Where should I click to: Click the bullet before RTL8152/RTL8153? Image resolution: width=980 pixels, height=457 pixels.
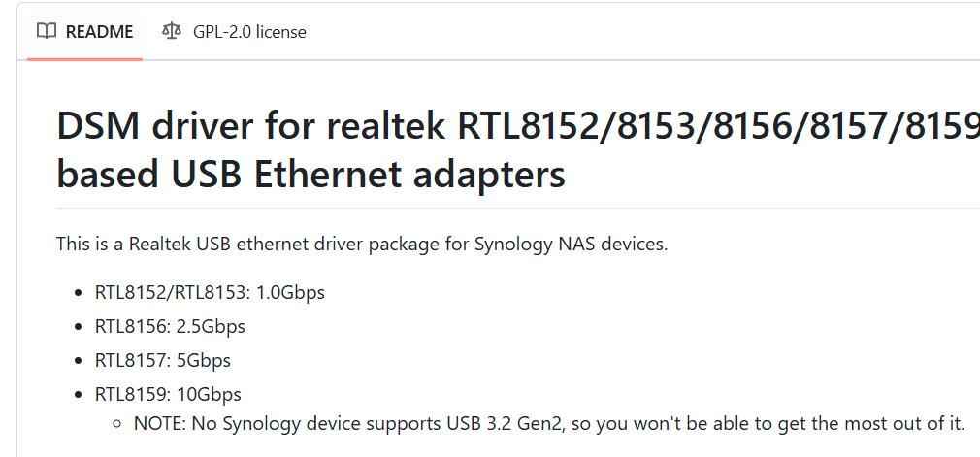[79, 293]
